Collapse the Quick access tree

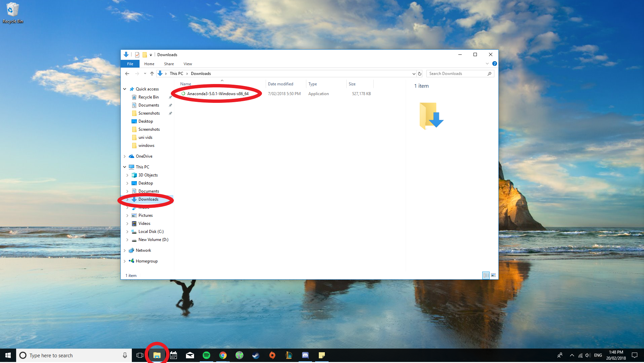(x=125, y=89)
